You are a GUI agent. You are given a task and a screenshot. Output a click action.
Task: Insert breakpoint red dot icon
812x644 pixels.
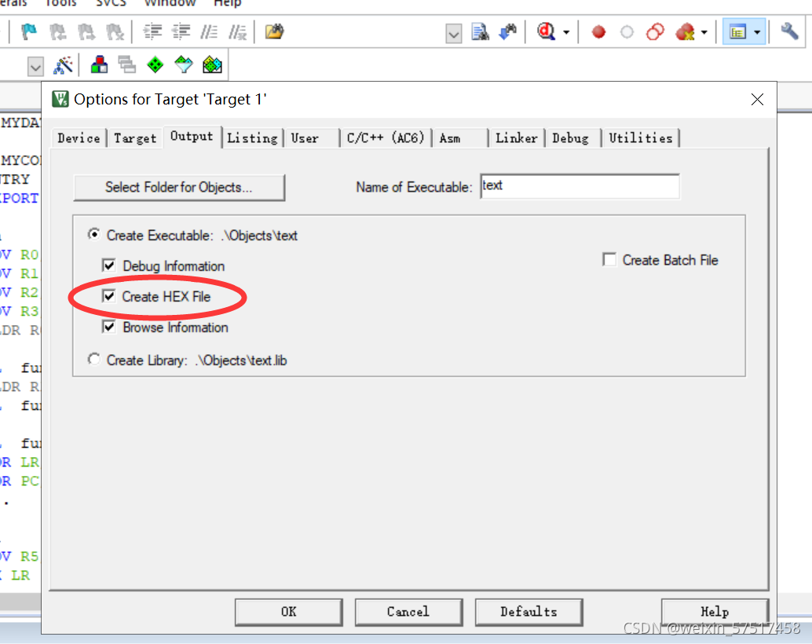point(598,32)
